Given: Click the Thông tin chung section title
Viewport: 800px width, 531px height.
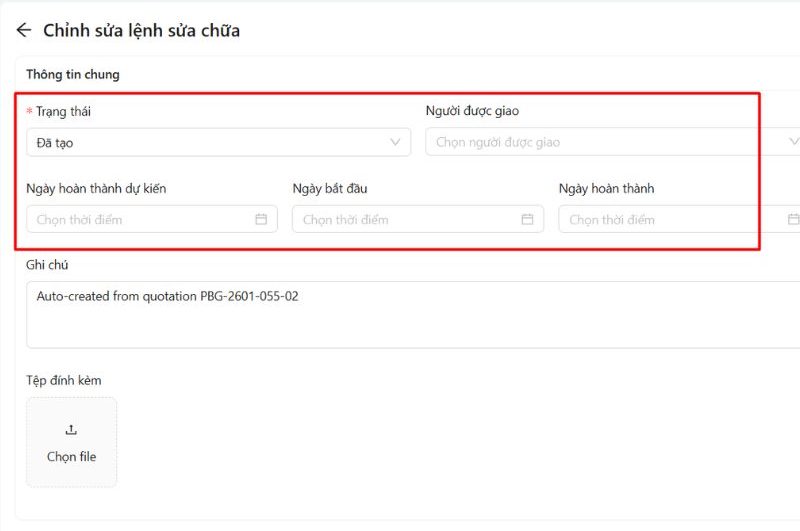Looking at the screenshot, I should coord(73,74).
